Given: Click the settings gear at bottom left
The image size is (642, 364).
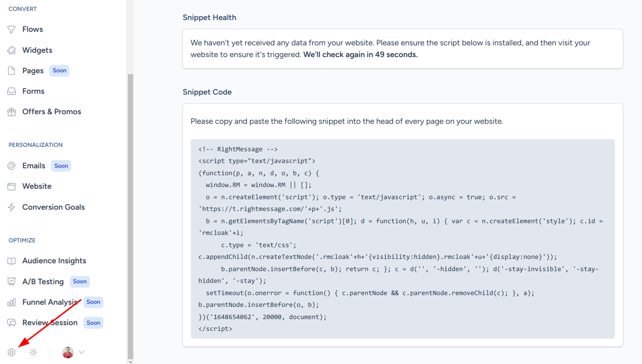Looking at the screenshot, I should tap(11, 352).
